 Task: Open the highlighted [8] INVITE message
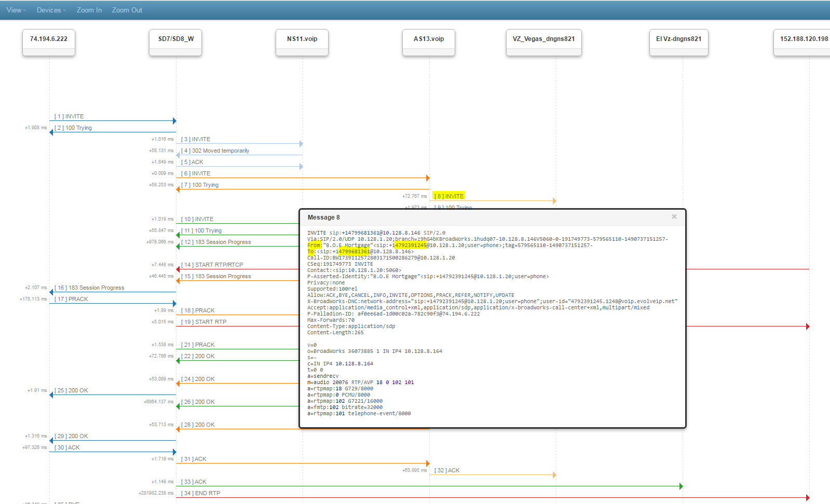tap(449, 196)
